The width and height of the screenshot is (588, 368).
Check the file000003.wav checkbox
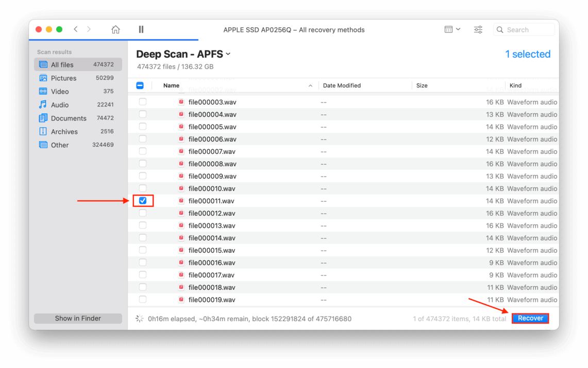(143, 102)
